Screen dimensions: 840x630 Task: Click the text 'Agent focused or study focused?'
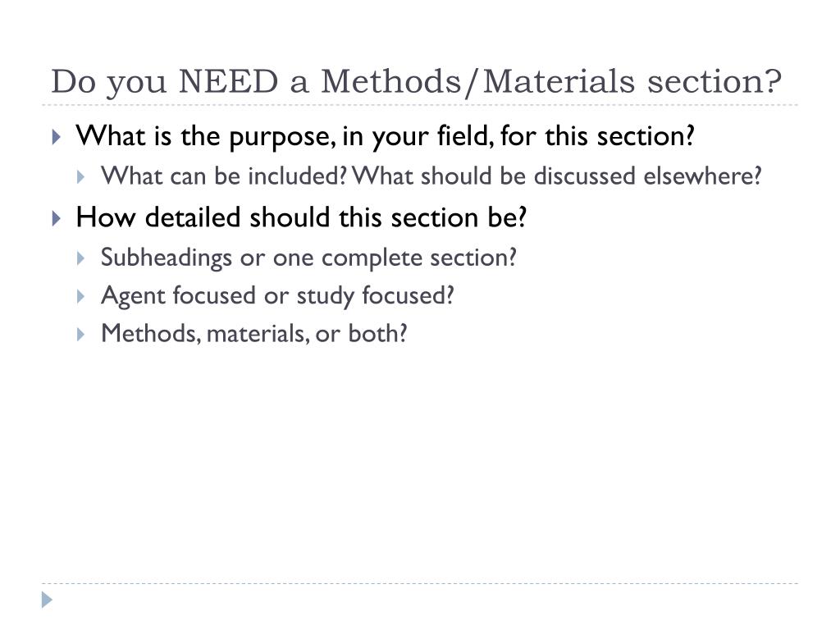[x=277, y=295]
